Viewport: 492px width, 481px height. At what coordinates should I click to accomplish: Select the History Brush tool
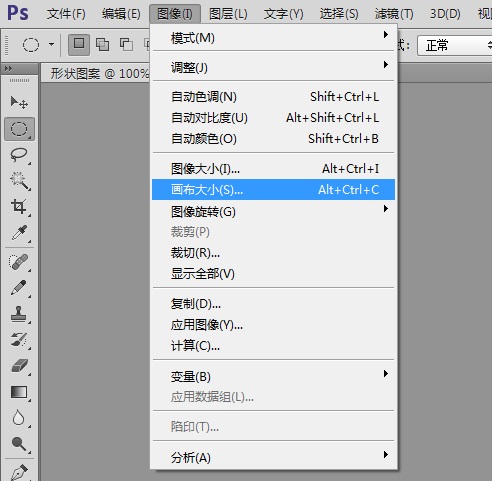click(x=19, y=340)
